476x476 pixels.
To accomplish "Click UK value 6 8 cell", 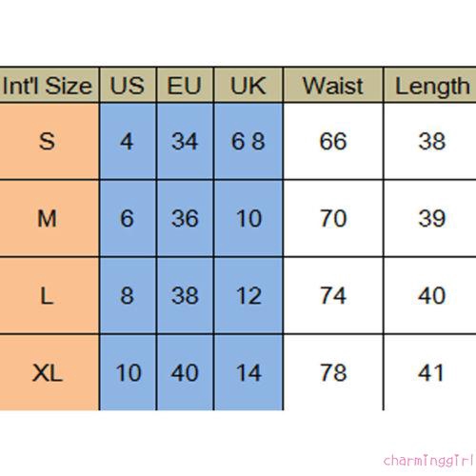I will click(x=248, y=141).
